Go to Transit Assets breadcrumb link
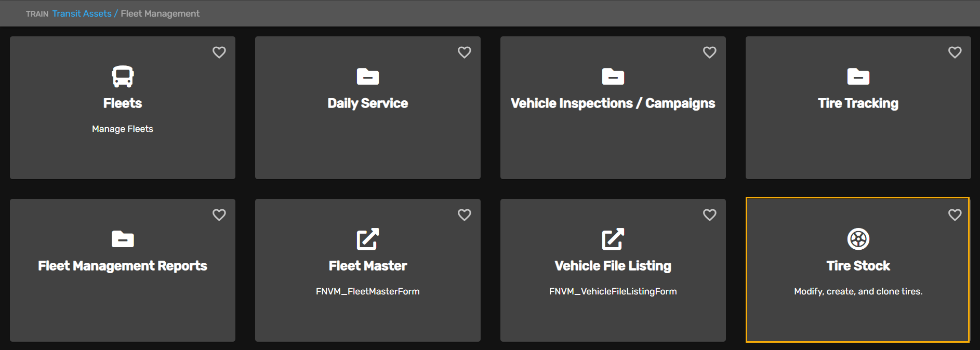This screenshot has height=350, width=980. pyautogui.click(x=82, y=14)
